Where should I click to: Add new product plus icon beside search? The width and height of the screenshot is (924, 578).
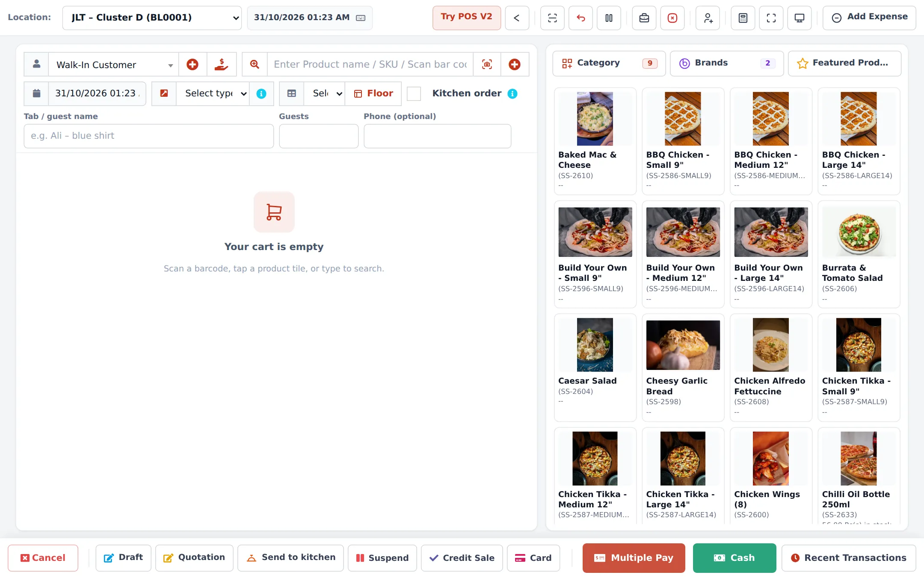click(515, 65)
